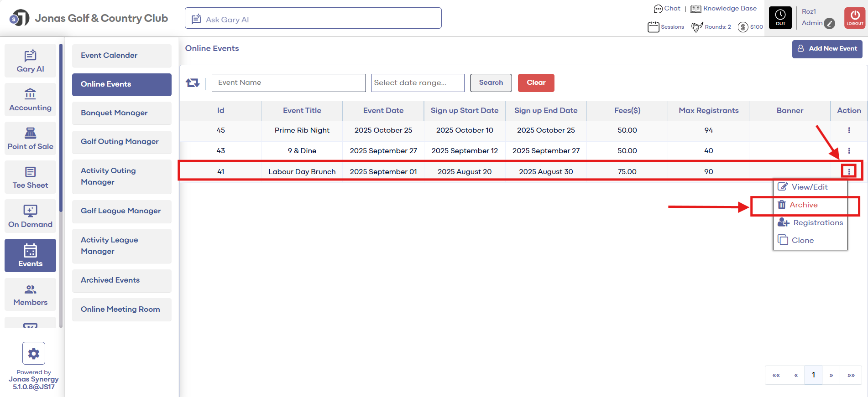Click the Event Date column header
Viewport: 868px width, 397px height.
[383, 111]
